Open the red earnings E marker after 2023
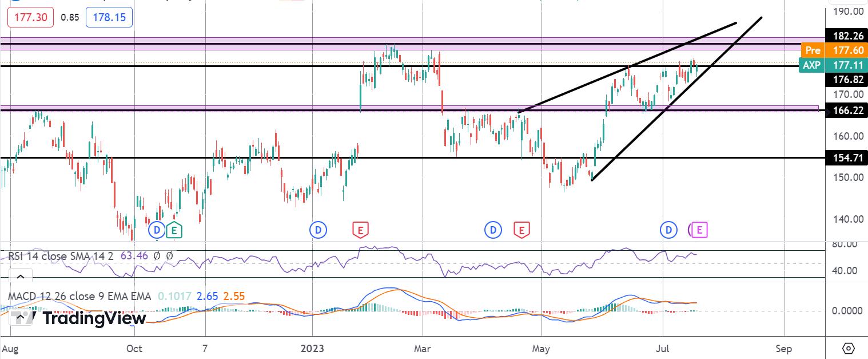The image size is (868, 359). point(359,230)
